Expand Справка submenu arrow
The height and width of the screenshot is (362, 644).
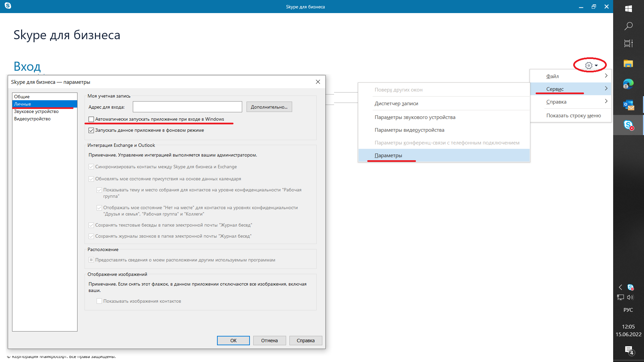606,101
